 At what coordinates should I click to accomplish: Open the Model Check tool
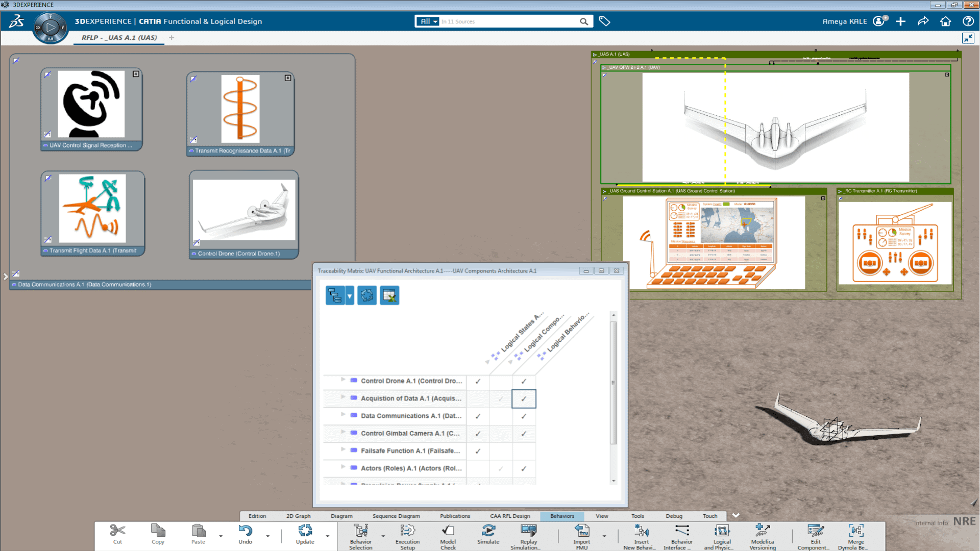pos(448,532)
